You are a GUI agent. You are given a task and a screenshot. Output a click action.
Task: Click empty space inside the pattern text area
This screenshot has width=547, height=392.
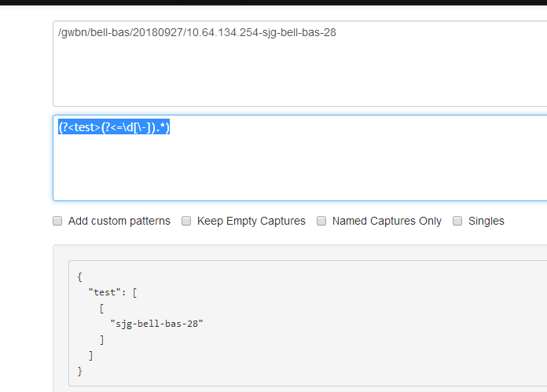pos(300,167)
